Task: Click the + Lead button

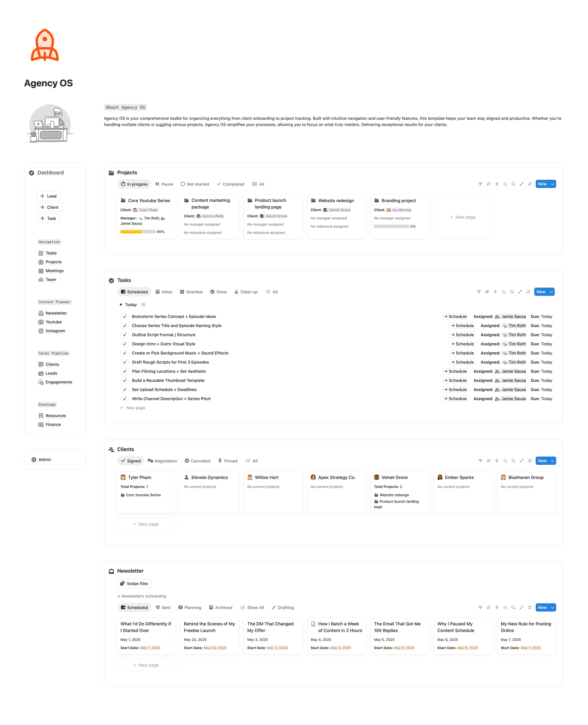Action: pos(48,196)
